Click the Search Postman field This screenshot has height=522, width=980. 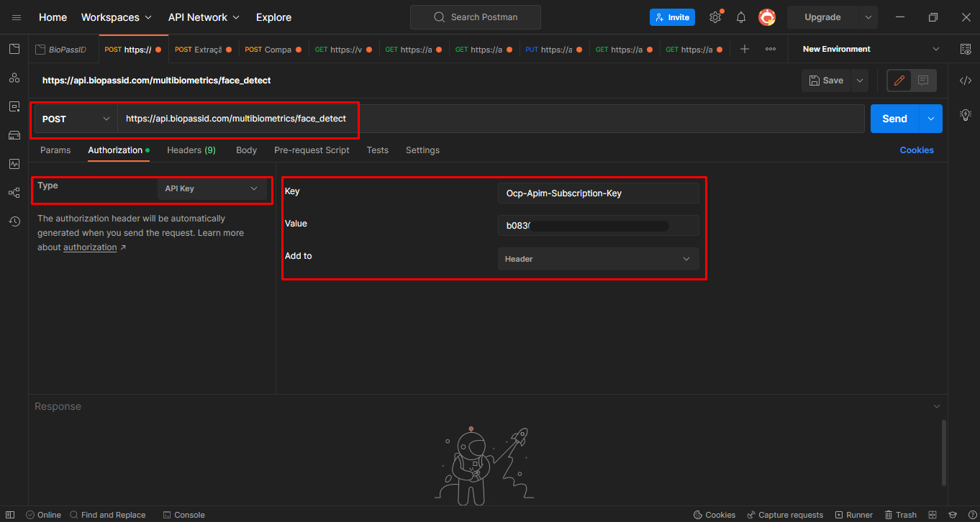pyautogui.click(x=475, y=17)
